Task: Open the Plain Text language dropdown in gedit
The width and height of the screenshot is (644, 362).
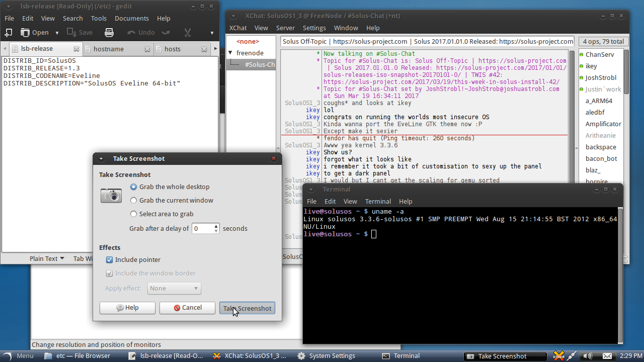Action: [x=47, y=258]
